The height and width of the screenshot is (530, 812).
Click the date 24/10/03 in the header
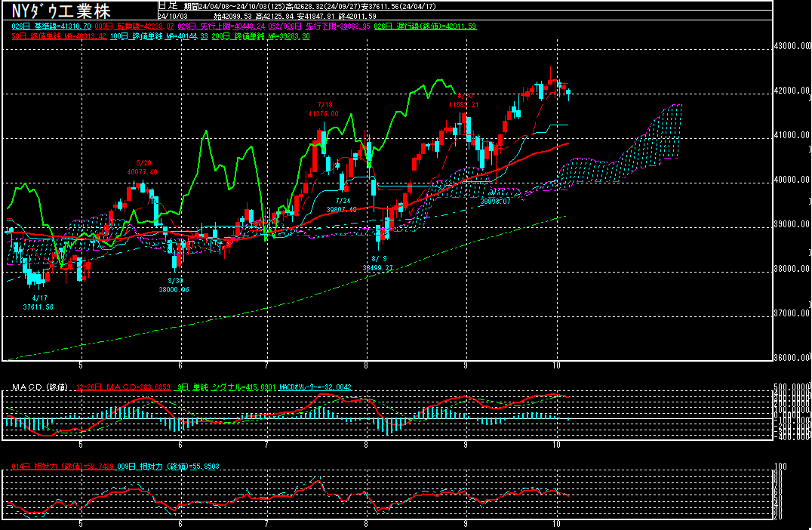click(173, 16)
